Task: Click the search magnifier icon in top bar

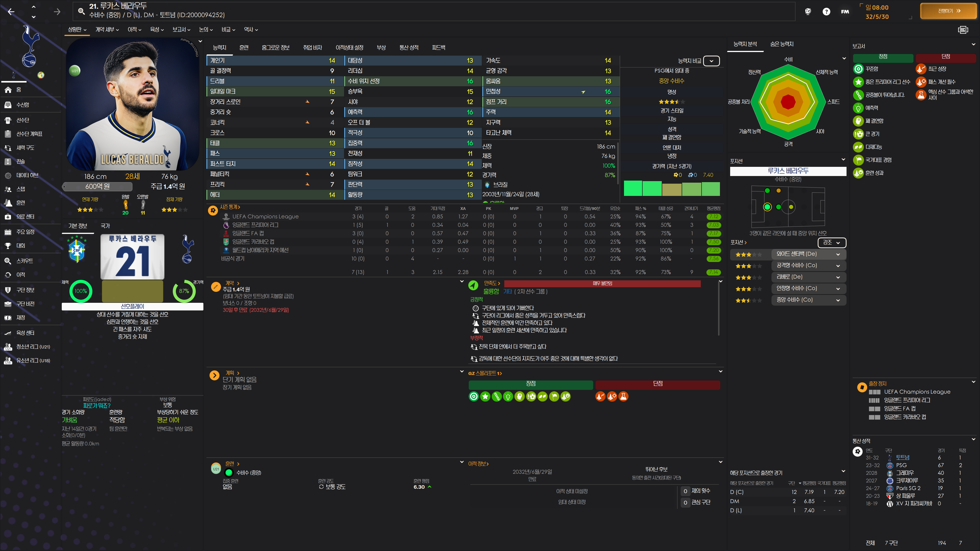Action: point(81,11)
